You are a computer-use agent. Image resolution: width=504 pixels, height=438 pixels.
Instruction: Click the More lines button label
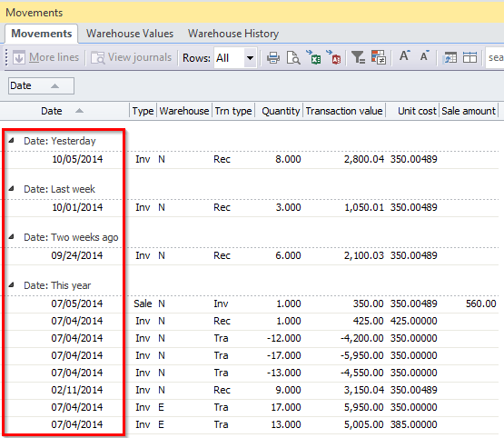tap(54, 57)
